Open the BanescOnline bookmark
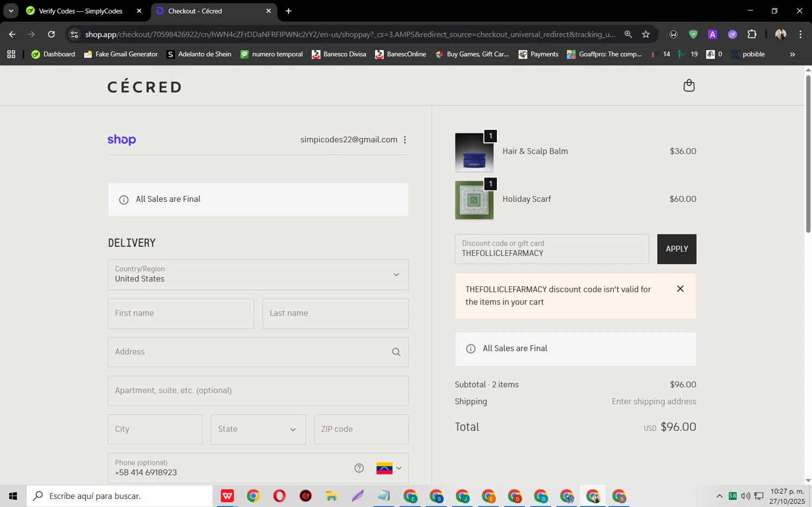The image size is (812, 507). (x=401, y=54)
